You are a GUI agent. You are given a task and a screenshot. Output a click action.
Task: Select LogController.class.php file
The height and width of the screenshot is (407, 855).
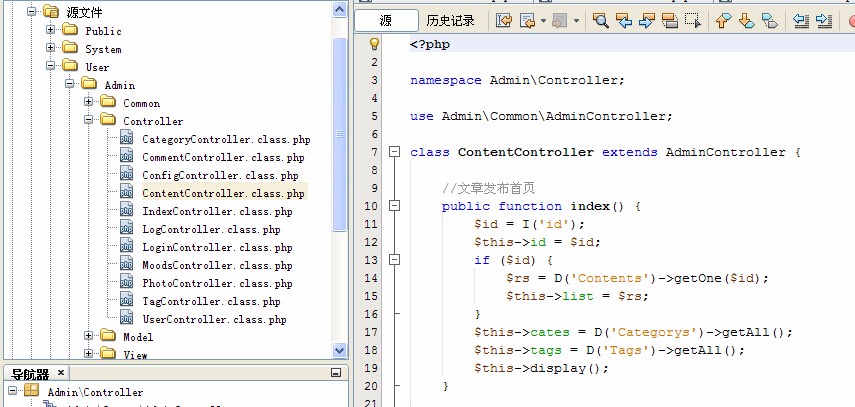pyautogui.click(x=211, y=229)
